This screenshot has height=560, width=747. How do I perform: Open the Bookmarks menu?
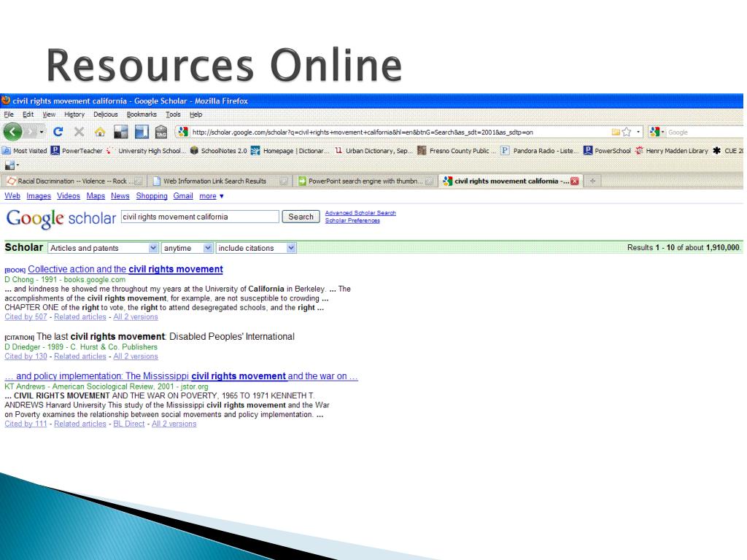(x=142, y=114)
